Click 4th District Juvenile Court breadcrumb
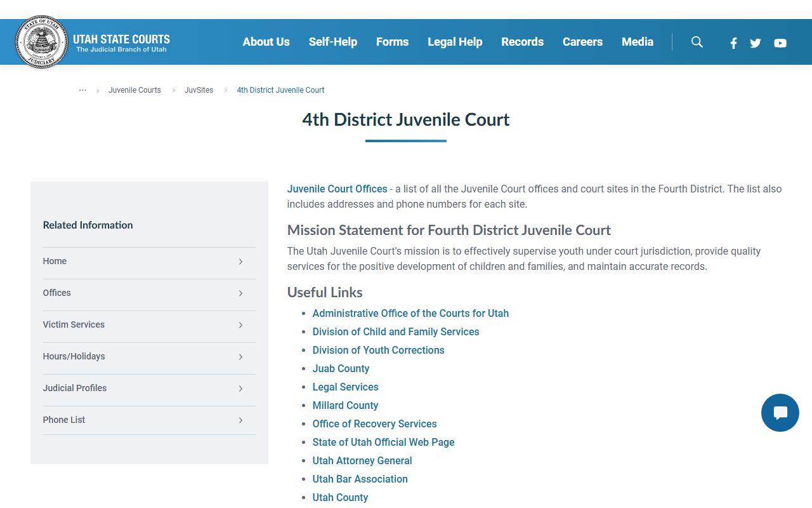This screenshot has height=508, width=812. point(280,90)
